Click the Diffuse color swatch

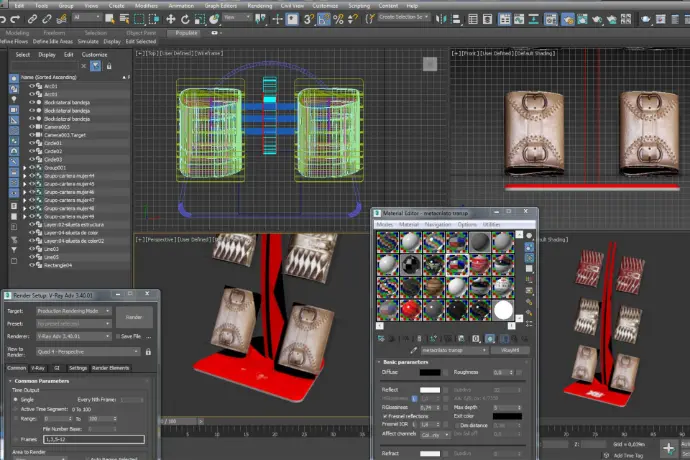click(430, 370)
